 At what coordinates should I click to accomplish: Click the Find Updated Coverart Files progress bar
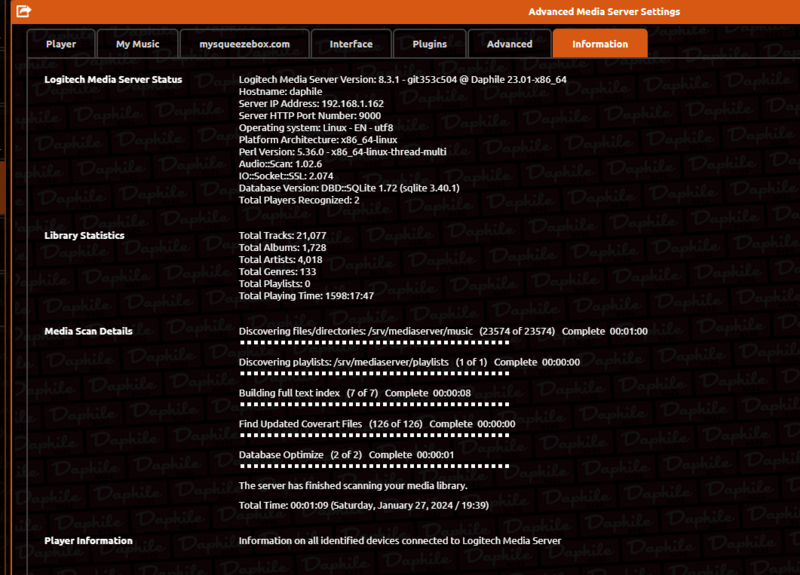(374, 436)
